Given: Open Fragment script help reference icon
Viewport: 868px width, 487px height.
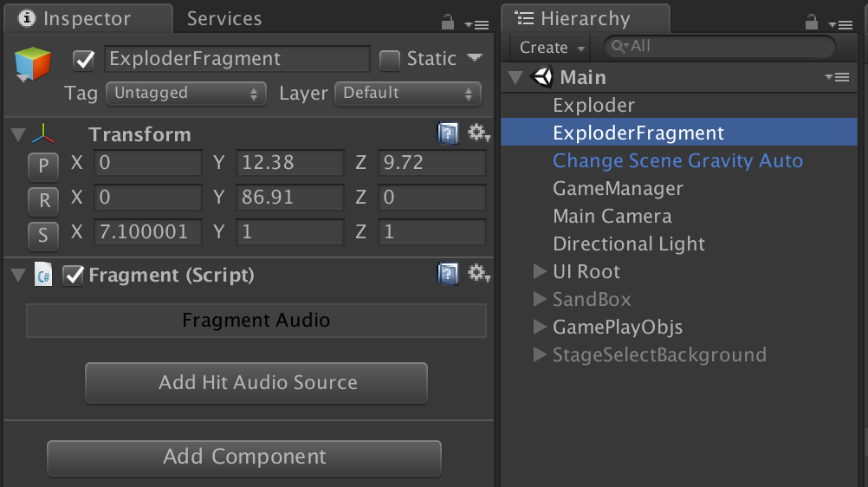Looking at the screenshot, I should (x=447, y=275).
